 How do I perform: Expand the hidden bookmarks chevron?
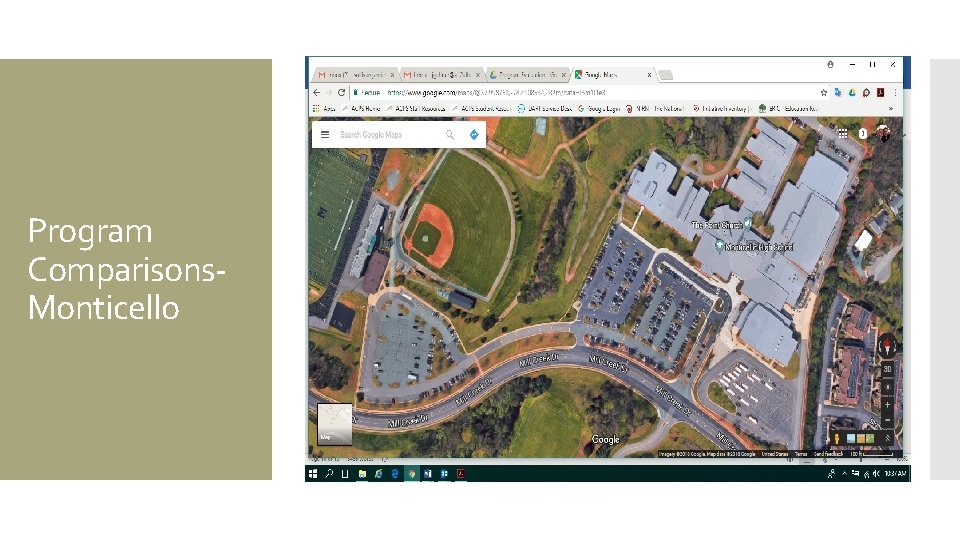pyautogui.click(x=891, y=108)
